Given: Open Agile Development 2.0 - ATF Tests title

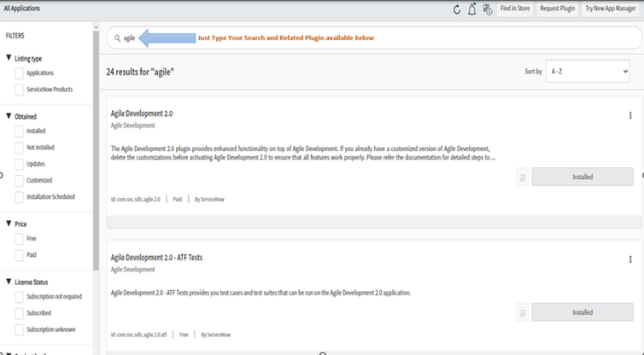Looking at the screenshot, I should 156,258.
